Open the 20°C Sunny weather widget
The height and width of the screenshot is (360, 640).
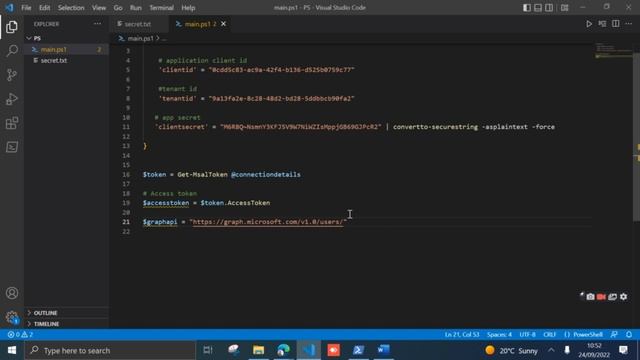[511, 350]
